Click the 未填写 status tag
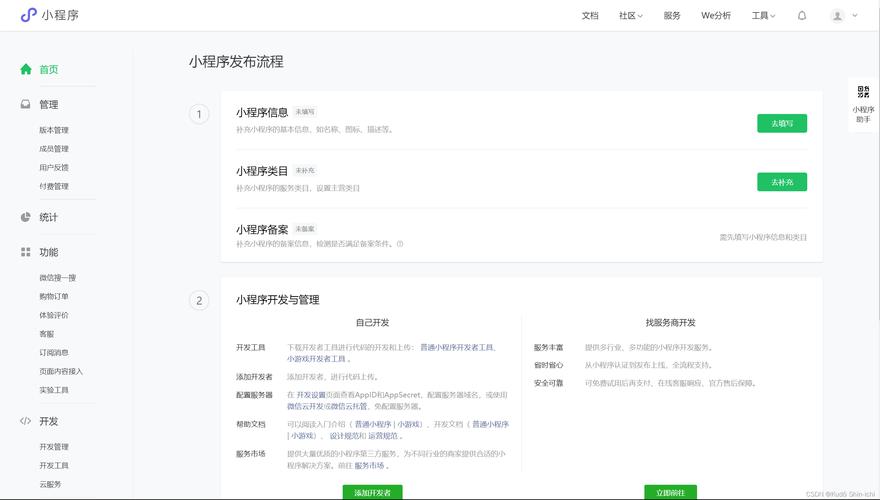The width and height of the screenshot is (880, 500). coord(305,112)
